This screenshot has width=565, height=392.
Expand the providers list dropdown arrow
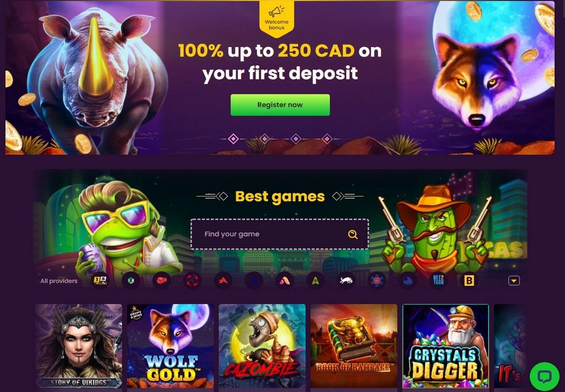[514, 281]
